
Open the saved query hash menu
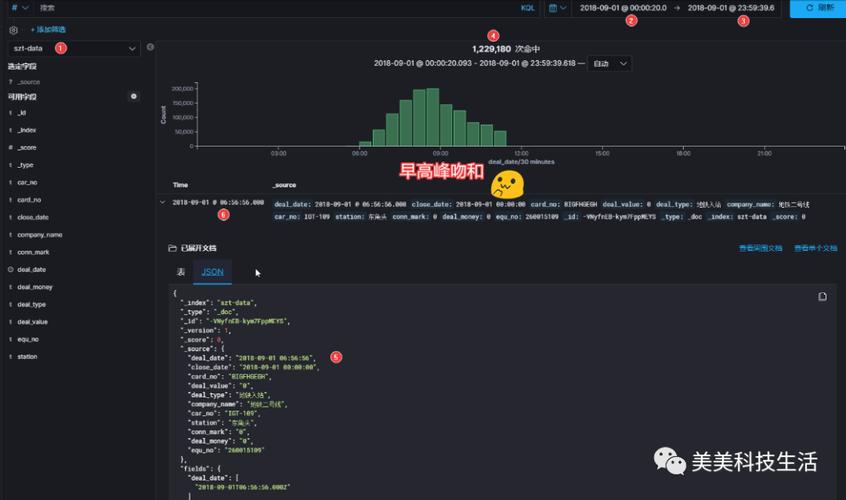click(x=19, y=8)
